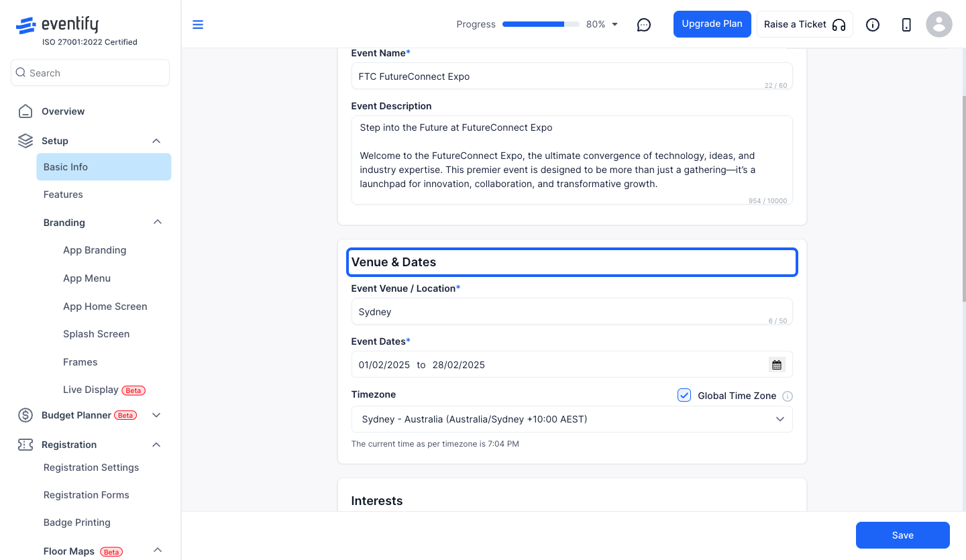Focus the sidebar Search field

coord(90,72)
